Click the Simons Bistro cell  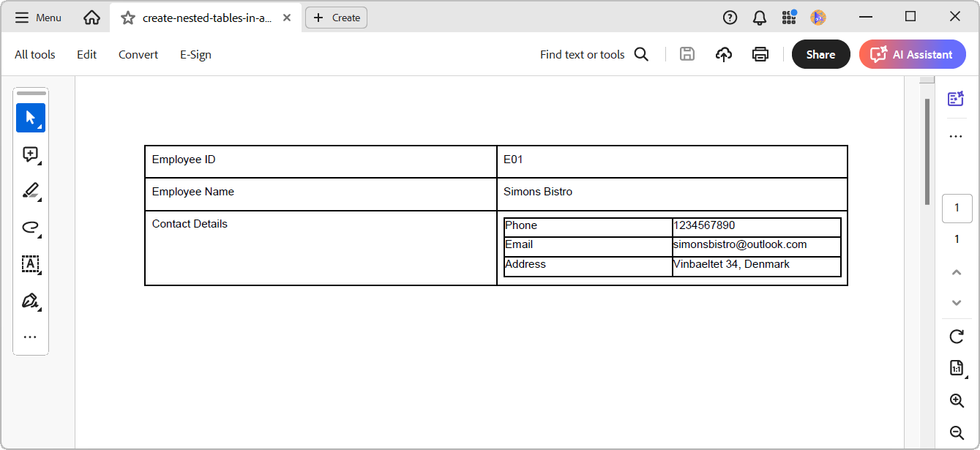[x=672, y=194]
